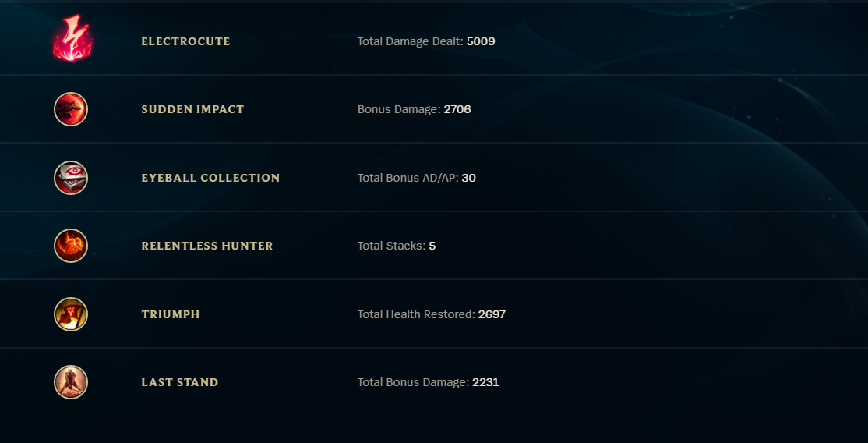
Task: Select the Eyeball Collection rune name
Action: click(x=210, y=178)
